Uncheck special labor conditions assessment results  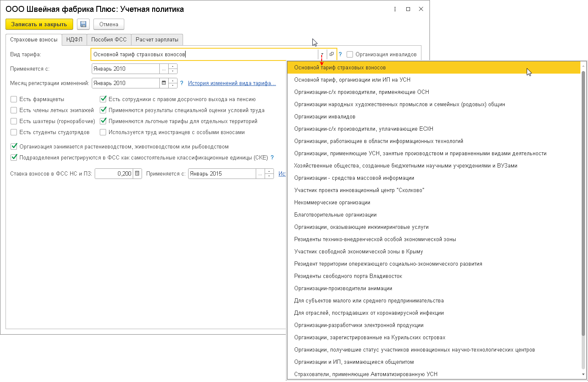pos(103,110)
